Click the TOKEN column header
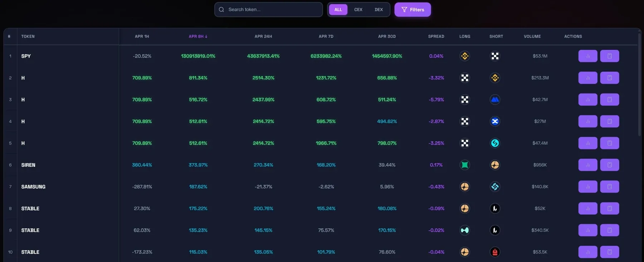 pyautogui.click(x=28, y=37)
